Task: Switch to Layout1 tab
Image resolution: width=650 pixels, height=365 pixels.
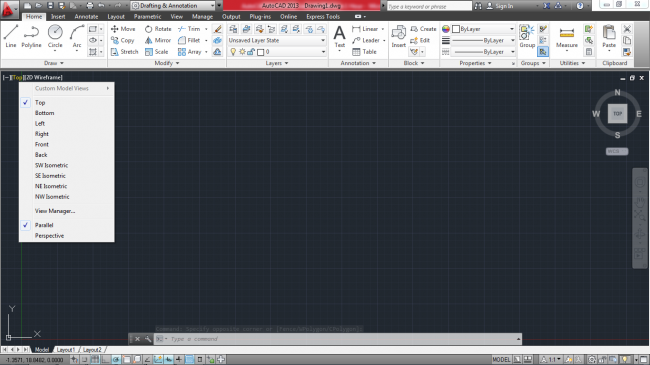Action: click(65, 350)
